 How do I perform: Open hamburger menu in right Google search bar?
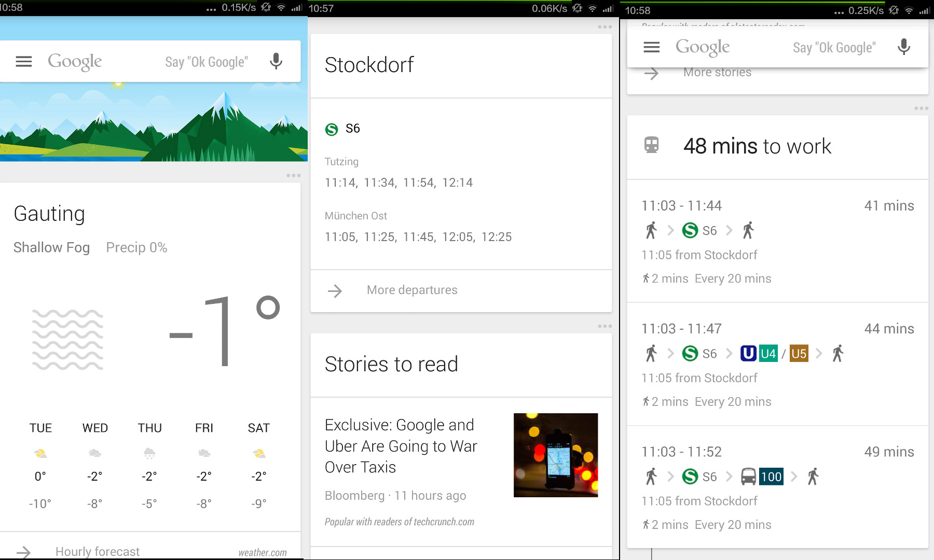point(651,47)
